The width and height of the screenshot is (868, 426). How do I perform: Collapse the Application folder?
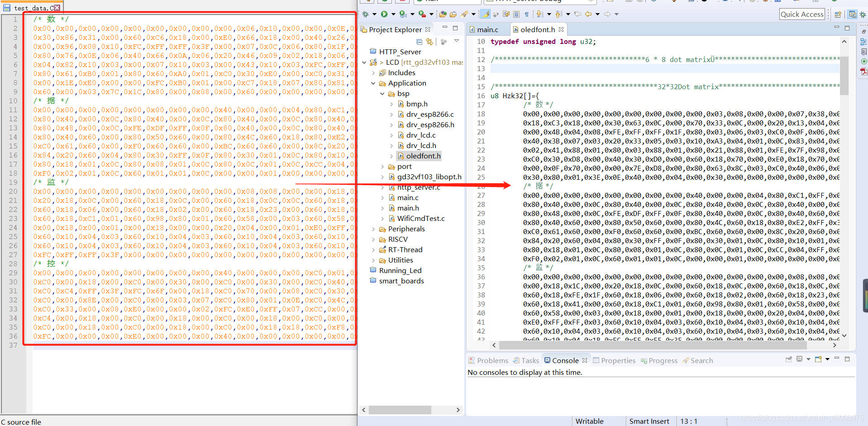pos(373,83)
